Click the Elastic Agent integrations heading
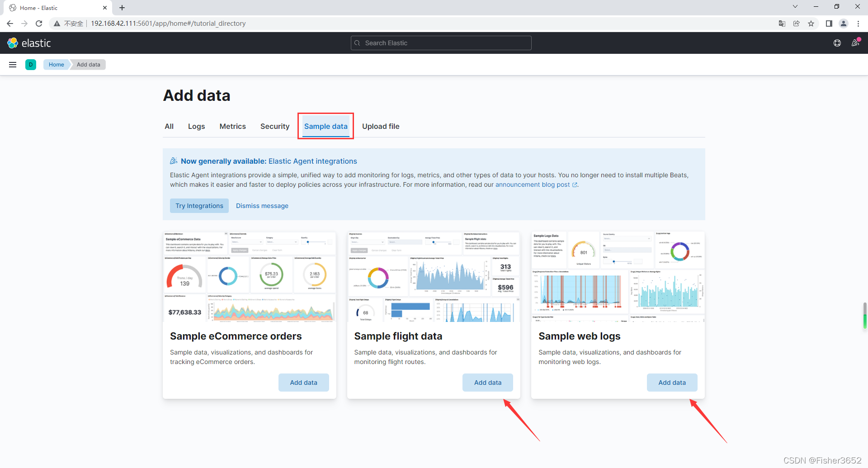This screenshot has height=468, width=868. tap(269, 161)
